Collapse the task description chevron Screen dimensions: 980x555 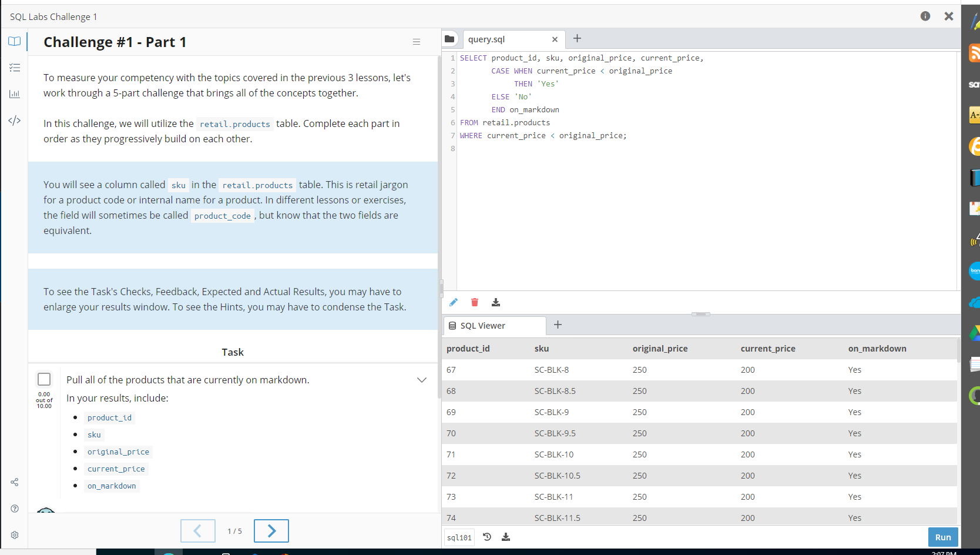click(422, 380)
